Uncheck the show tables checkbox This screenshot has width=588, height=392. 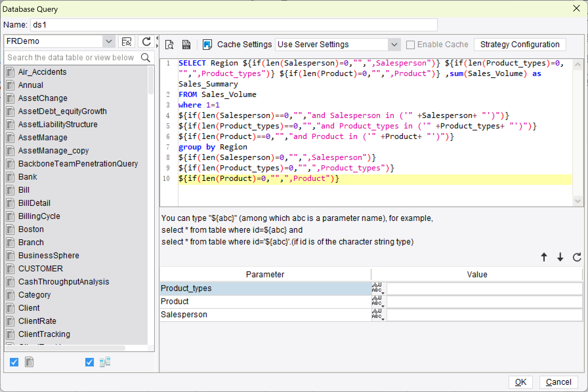[14, 362]
